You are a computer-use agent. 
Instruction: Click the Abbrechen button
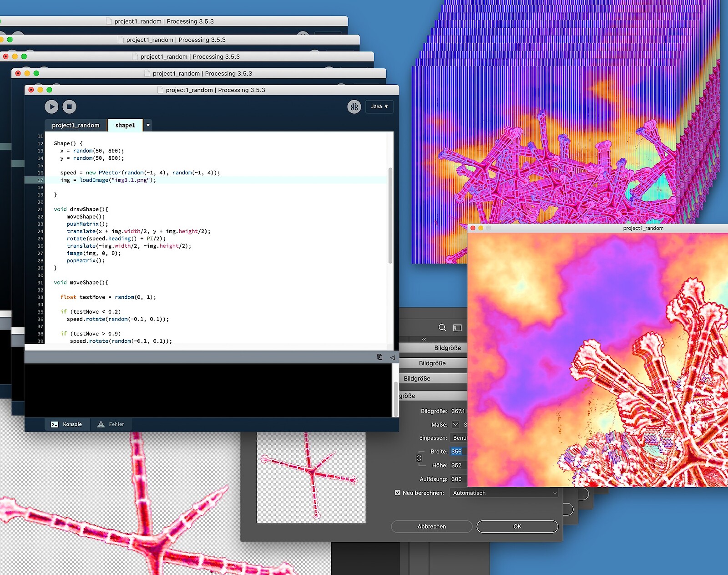431,526
